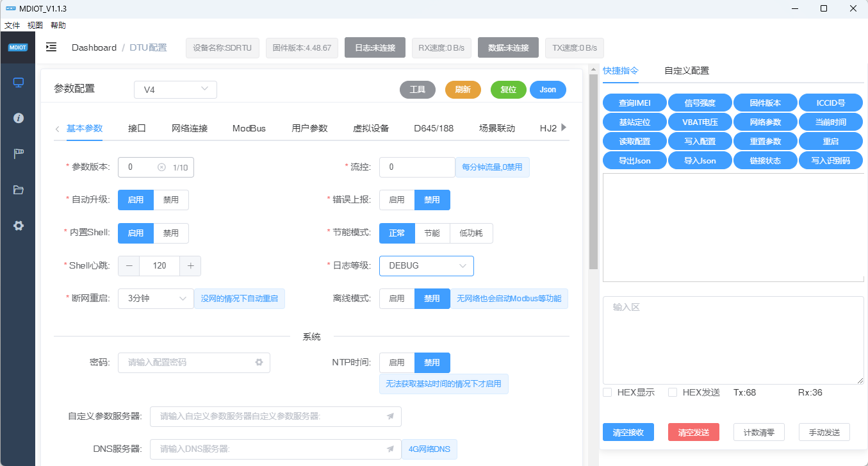
Task: Open the settings gear in sidebar
Action: [18, 226]
